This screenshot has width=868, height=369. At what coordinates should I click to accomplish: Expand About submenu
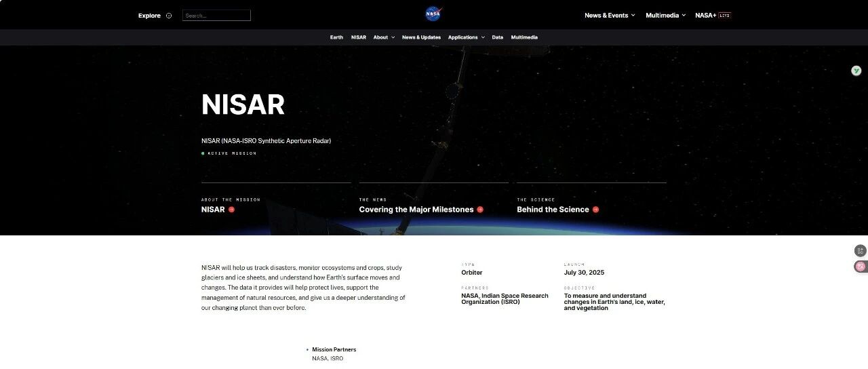384,37
